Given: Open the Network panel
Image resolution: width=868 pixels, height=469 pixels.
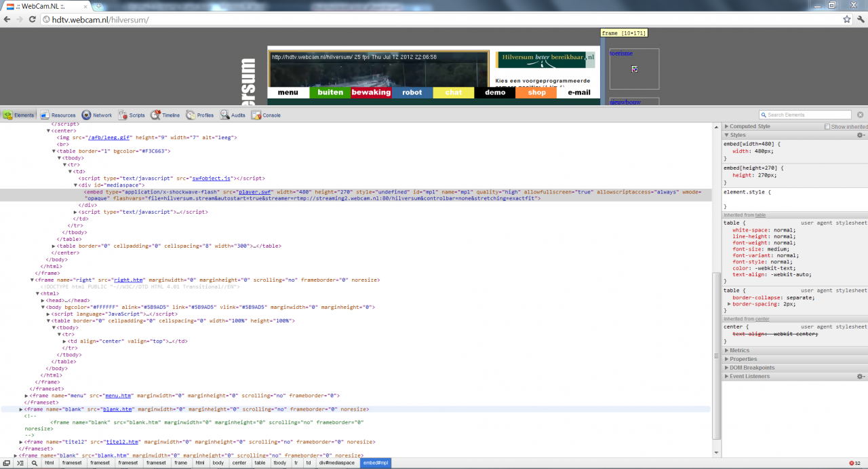Looking at the screenshot, I should (97, 115).
